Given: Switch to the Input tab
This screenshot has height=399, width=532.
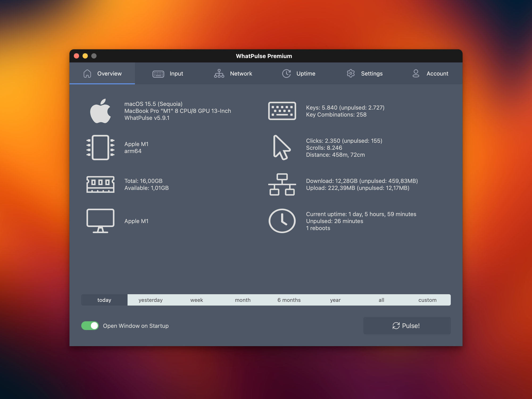Looking at the screenshot, I should pos(168,74).
